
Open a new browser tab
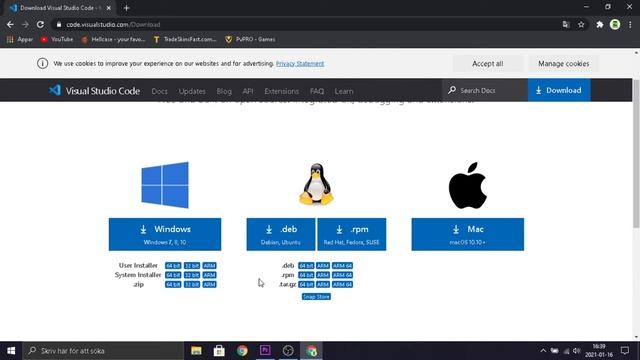click(x=126, y=8)
